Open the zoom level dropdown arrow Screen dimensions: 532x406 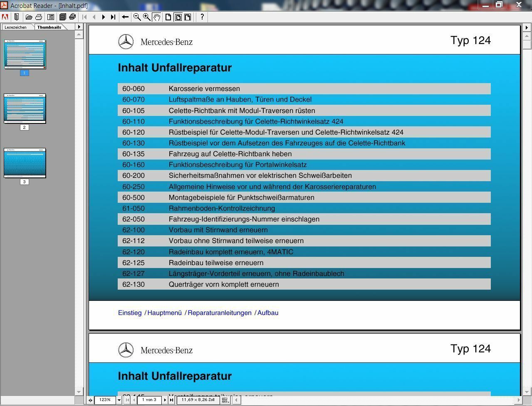[119, 400]
